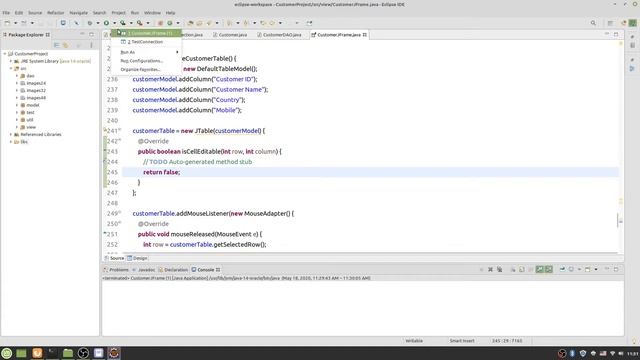
Task: Open dropdown arrow next to Run icon
Action: coord(114,23)
